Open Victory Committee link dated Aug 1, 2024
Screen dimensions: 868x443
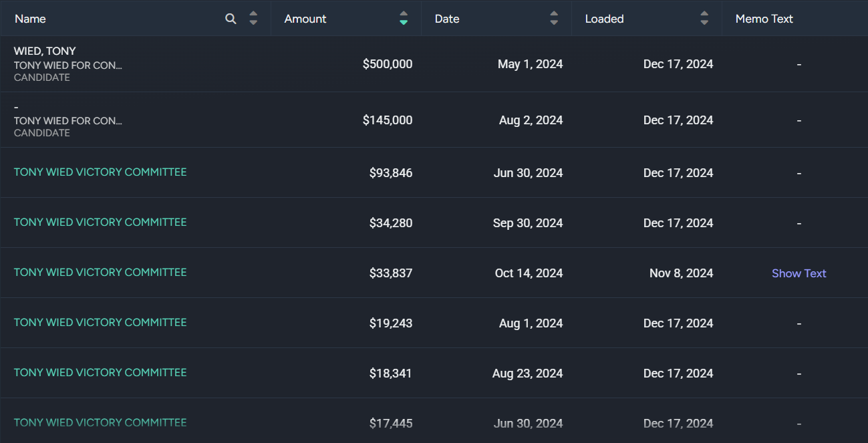point(100,323)
